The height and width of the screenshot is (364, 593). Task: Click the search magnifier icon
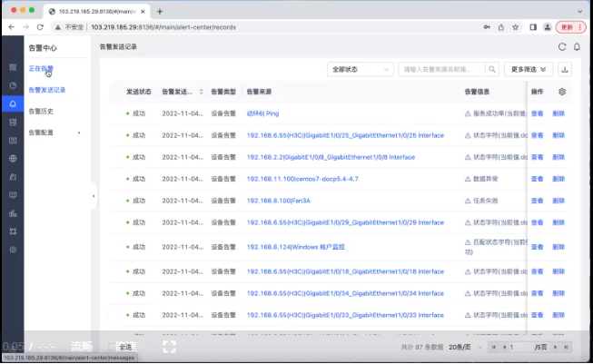[x=492, y=69]
